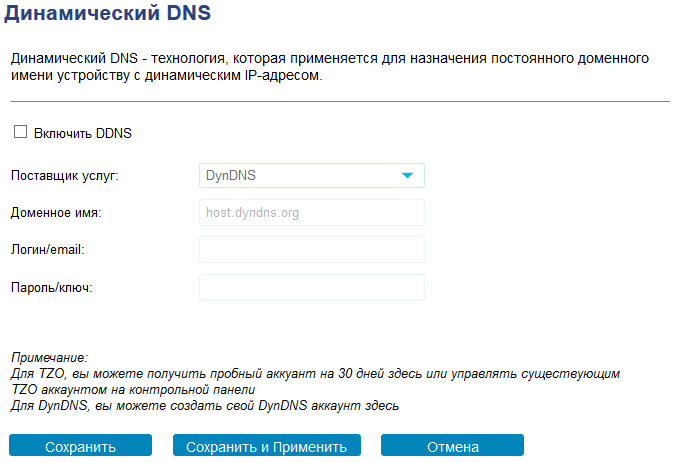
Task: Click the Dynamic DNS description paragraph
Action: 330,67
